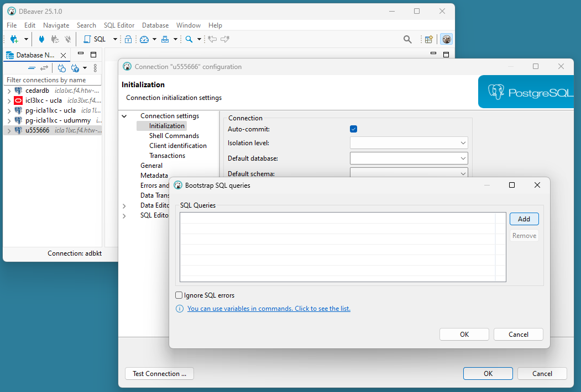Click the Open Perspective grid icon

[x=429, y=39]
